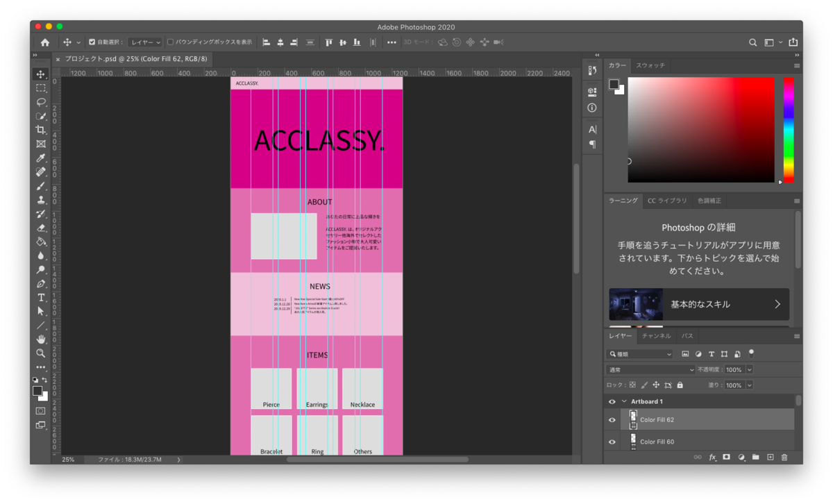This screenshot has height=504, width=833.
Task: Click the align top edges icon
Action: point(329,42)
